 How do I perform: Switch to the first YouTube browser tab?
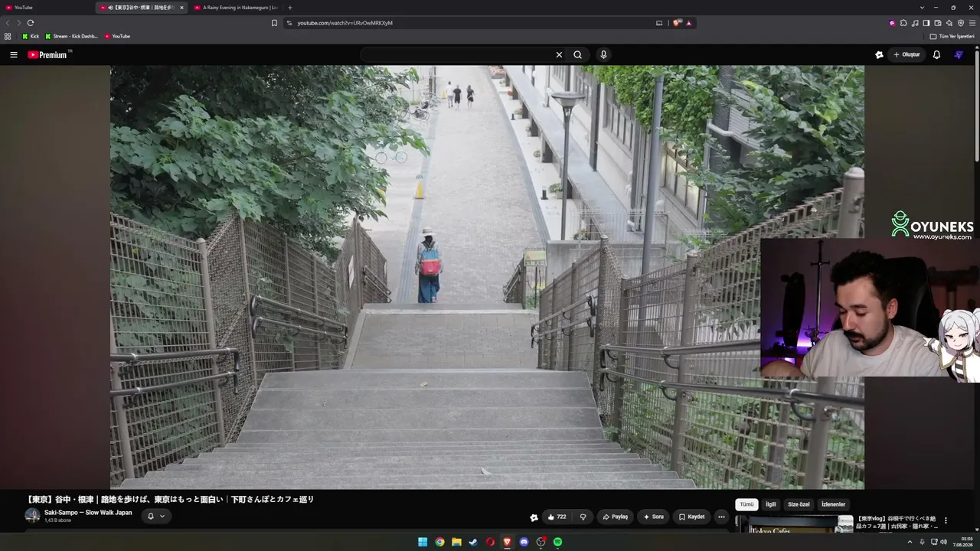[x=46, y=8]
